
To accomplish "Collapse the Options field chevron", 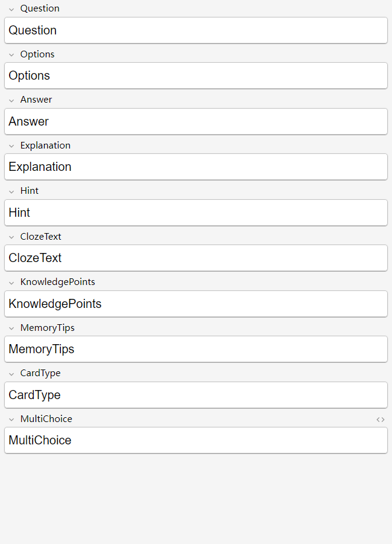I will tap(11, 55).
